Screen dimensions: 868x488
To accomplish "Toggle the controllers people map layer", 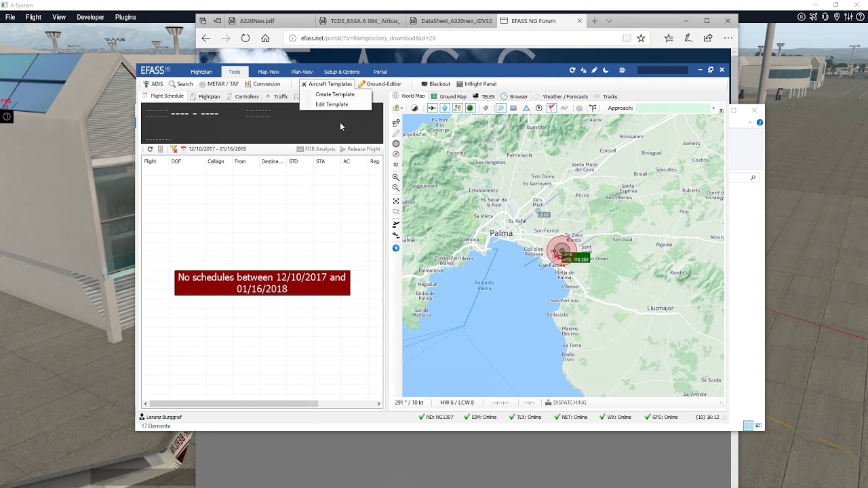I will click(x=458, y=108).
